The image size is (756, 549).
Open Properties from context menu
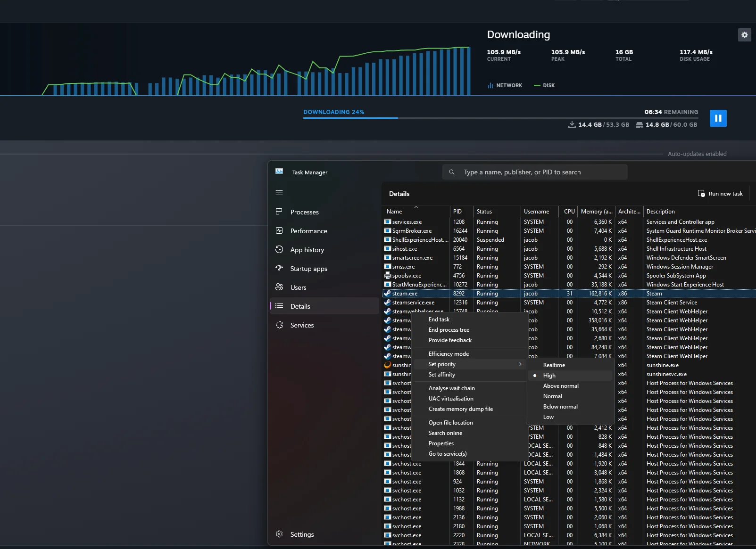(469, 443)
